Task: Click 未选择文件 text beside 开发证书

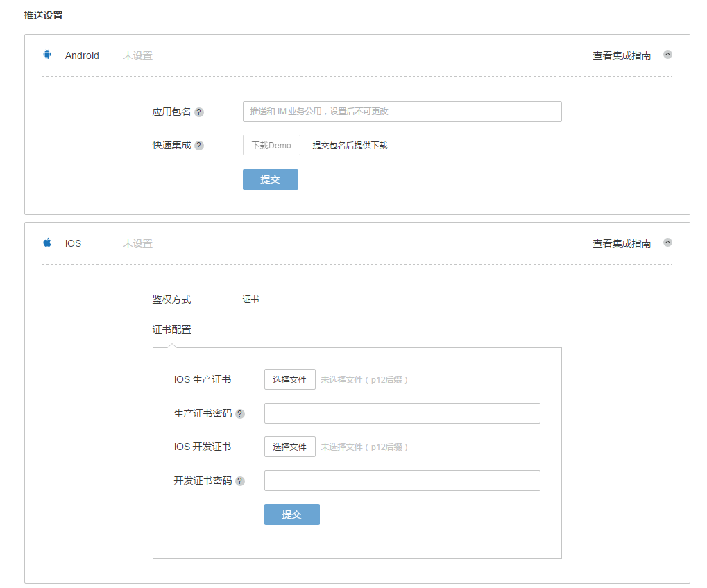Action: coord(364,447)
